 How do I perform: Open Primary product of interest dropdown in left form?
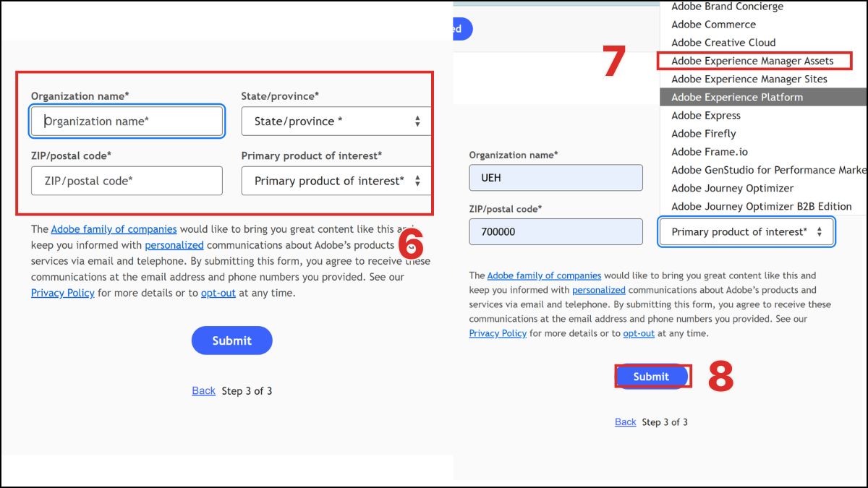[336, 181]
